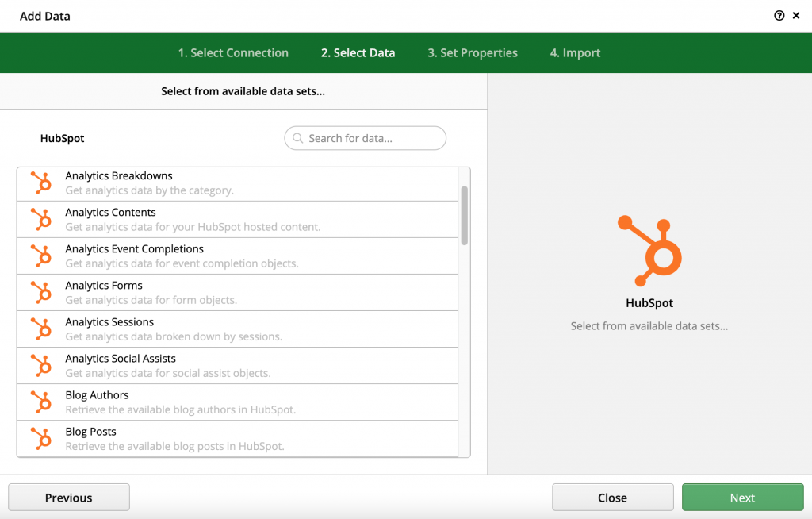Go to step 1. Select Connection
This screenshot has width=812, height=519.
(x=233, y=53)
